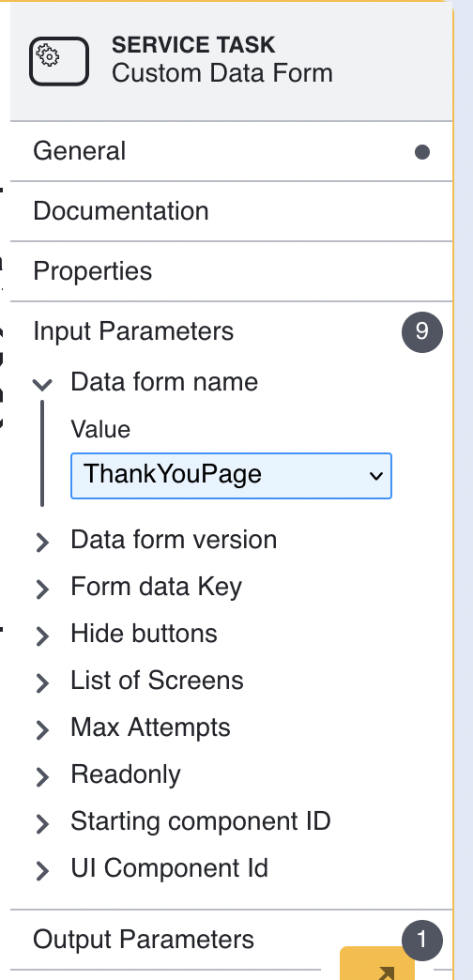Open the General section
This screenshot has width=473, height=980.
coord(231,151)
